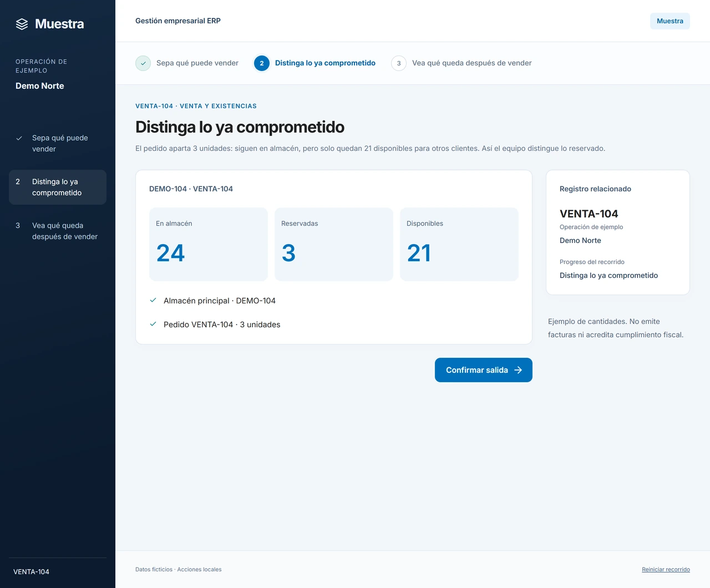Screen dimensions: 710x588
Task: Click the step 3 circle in top stepper
Action: coord(399,63)
